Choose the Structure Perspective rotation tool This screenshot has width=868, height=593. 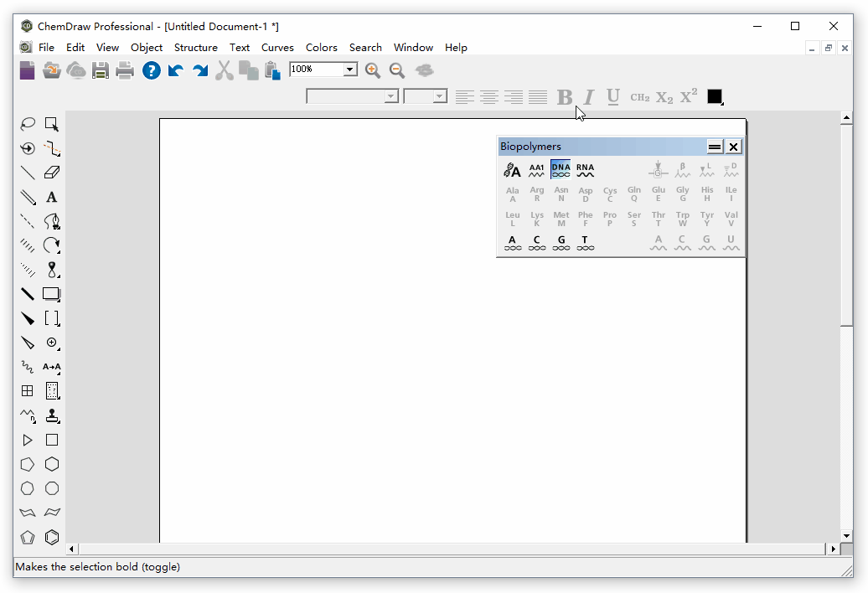tap(27, 148)
